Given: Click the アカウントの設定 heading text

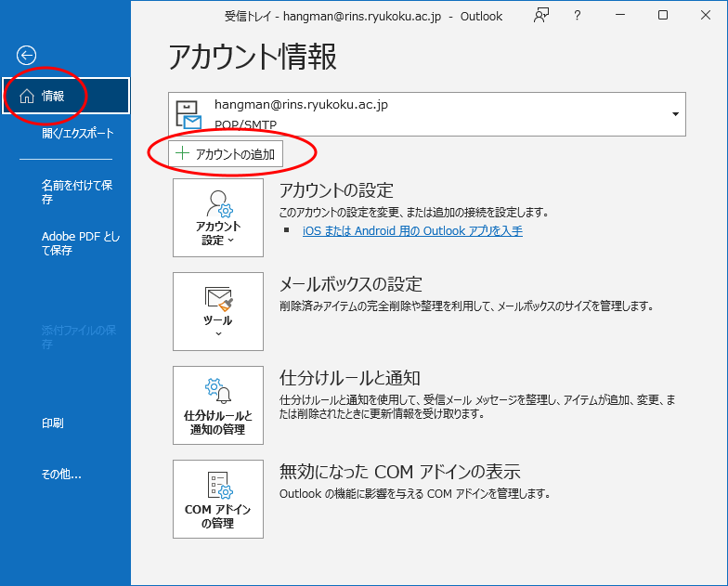Looking at the screenshot, I should click(x=336, y=190).
